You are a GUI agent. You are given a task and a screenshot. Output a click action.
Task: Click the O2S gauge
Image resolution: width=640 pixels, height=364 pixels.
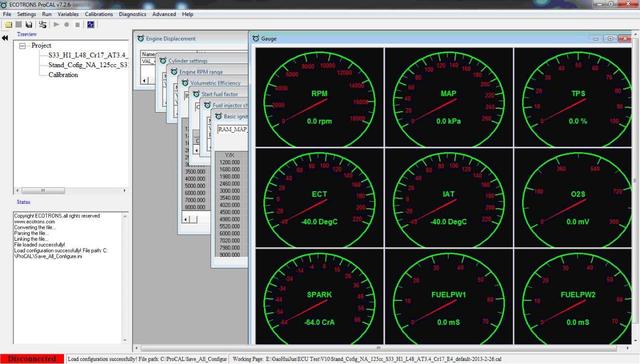pos(573,198)
